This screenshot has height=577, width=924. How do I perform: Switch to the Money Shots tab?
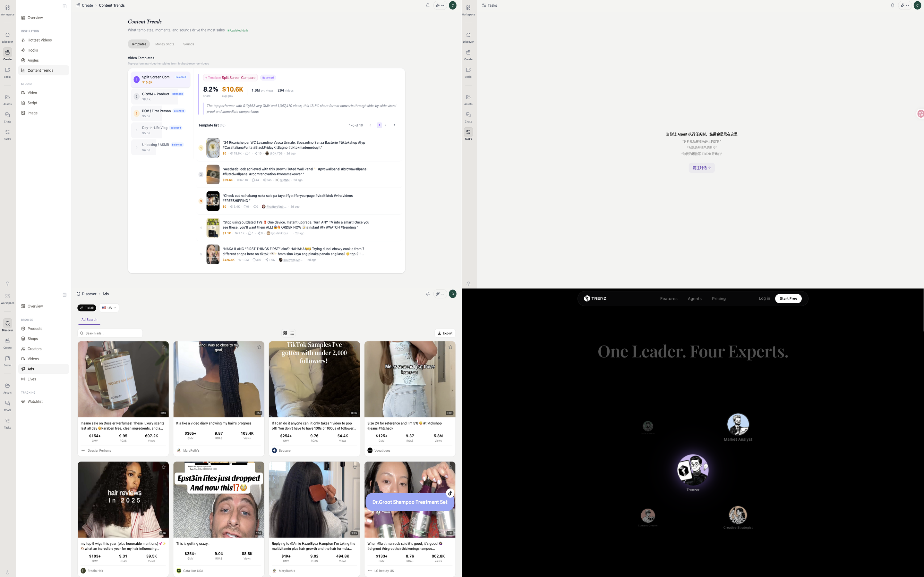pos(165,44)
